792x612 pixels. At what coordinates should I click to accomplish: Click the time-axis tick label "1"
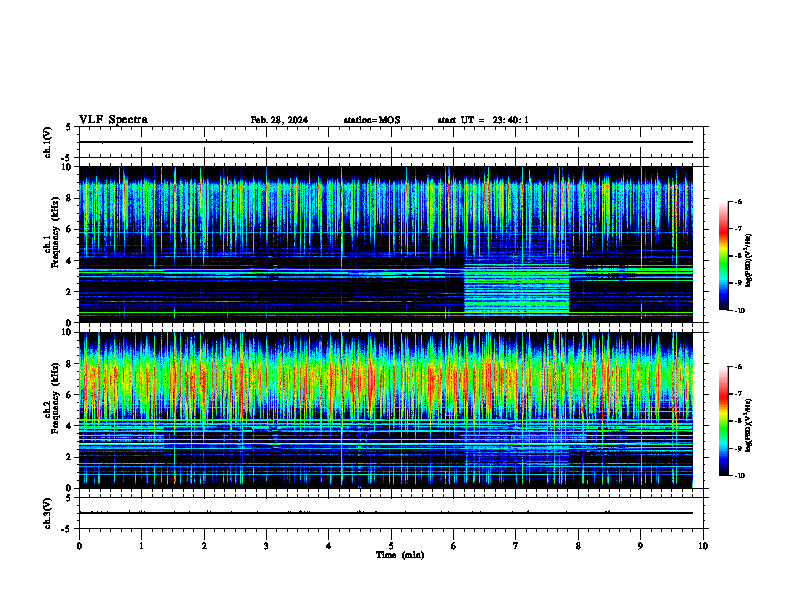[x=141, y=546]
